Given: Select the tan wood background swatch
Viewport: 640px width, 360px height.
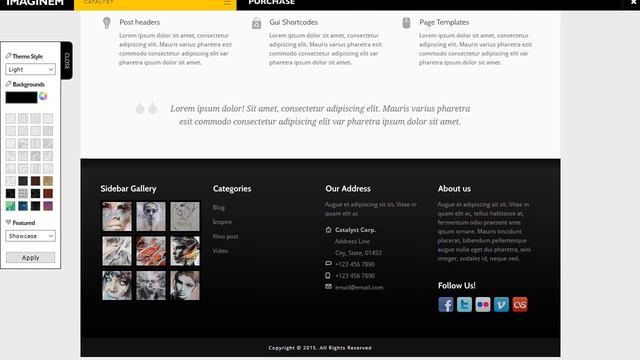Looking at the screenshot, I should click(48, 181).
